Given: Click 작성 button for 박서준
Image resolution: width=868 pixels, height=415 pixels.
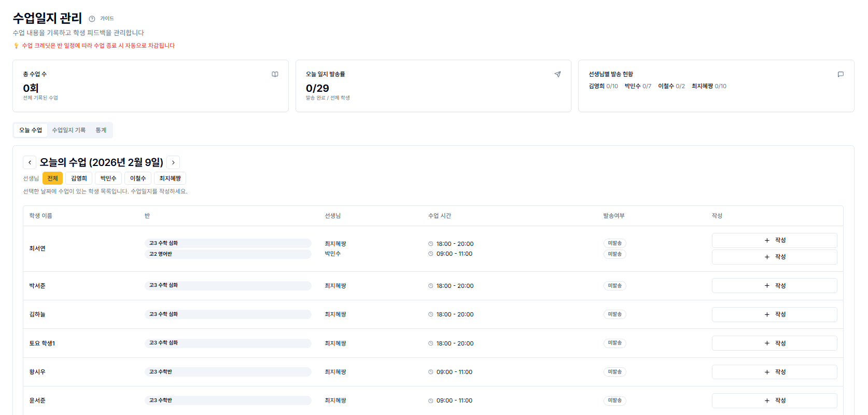Looking at the screenshot, I should [x=774, y=286].
